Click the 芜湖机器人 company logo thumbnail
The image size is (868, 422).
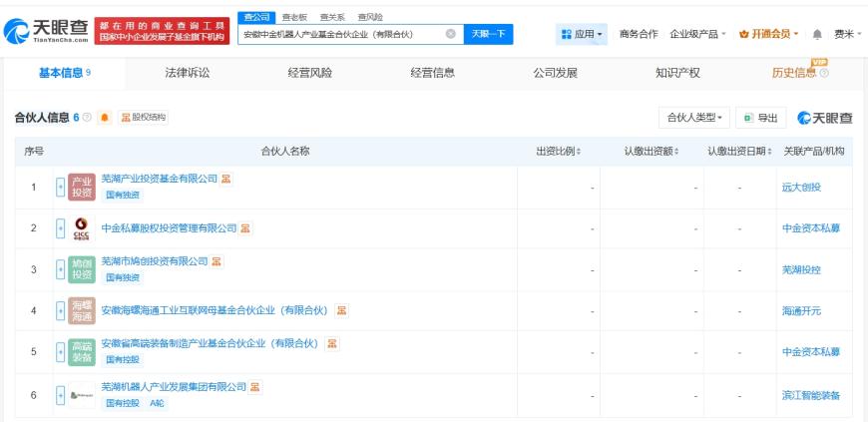pyautogui.click(x=82, y=395)
